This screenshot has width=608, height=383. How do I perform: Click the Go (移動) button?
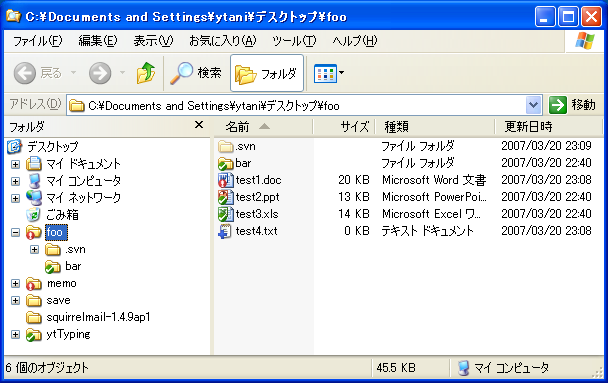pyautogui.click(x=572, y=105)
